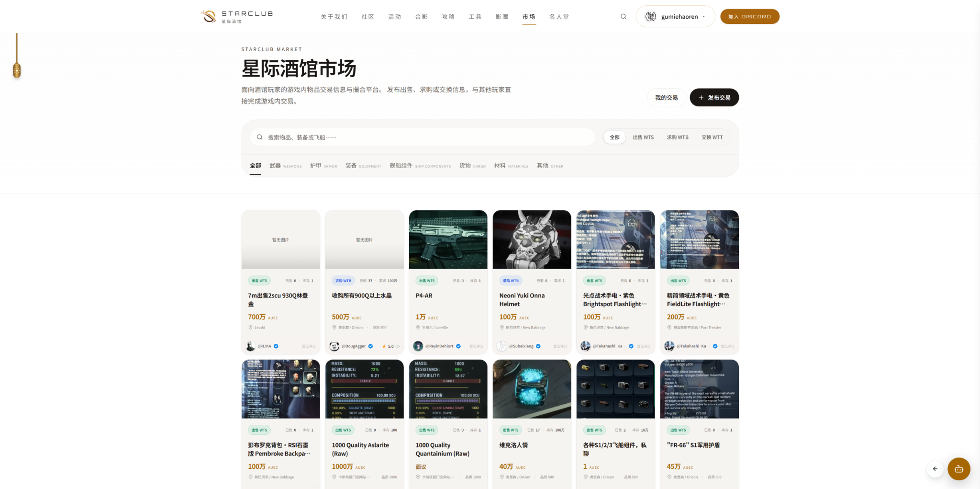Filter listings by 交换 WTT
The height and width of the screenshot is (489, 980).
click(x=712, y=137)
